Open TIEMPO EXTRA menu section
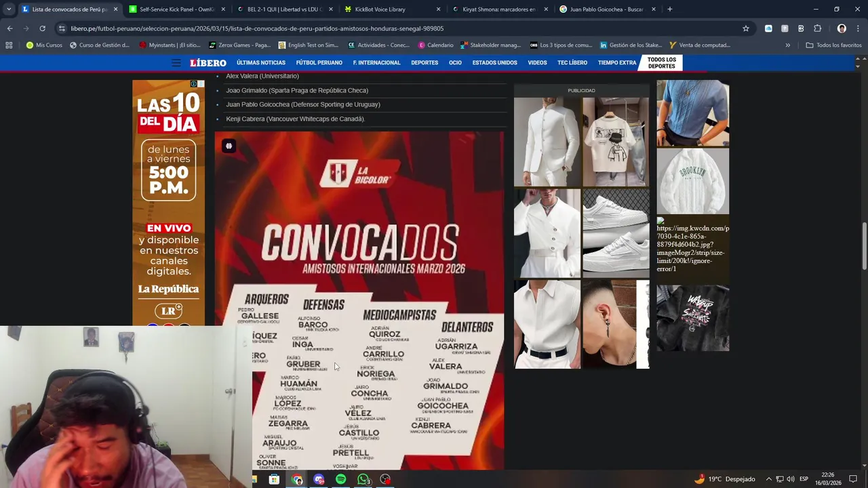The image size is (868, 488). point(617,62)
